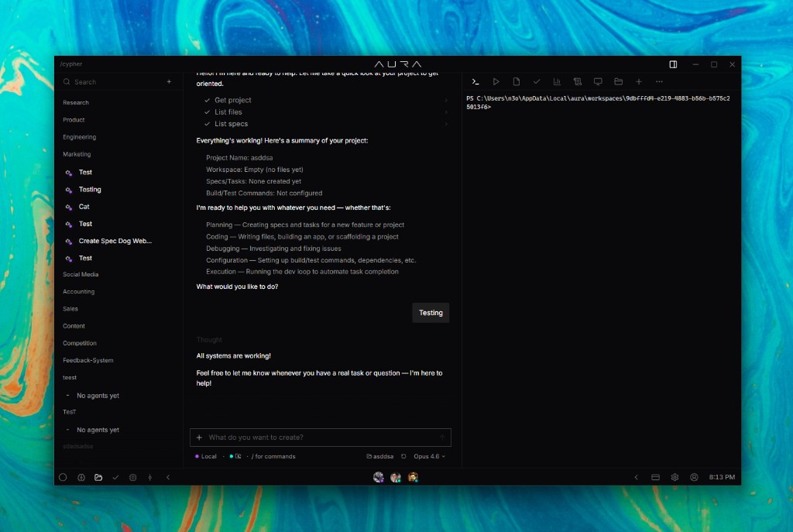Add new panel tab with plus icon
Screen dimensions: 793x532
(x=639, y=82)
